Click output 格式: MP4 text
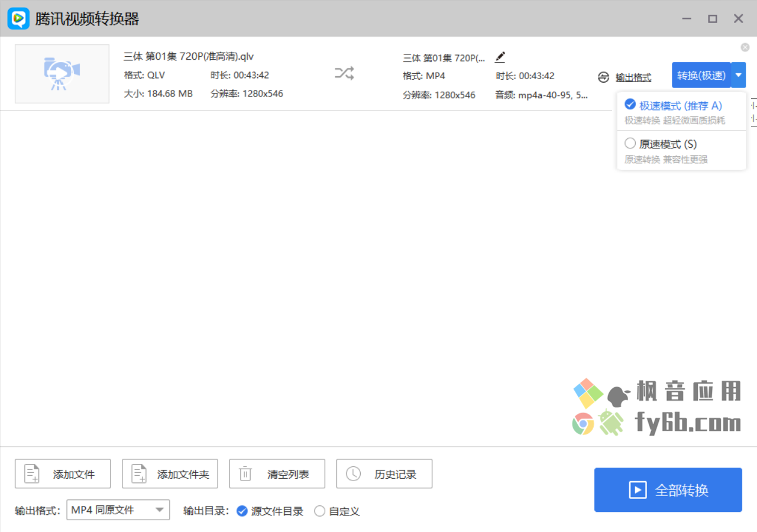The image size is (757, 532). (x=424, y=76)
